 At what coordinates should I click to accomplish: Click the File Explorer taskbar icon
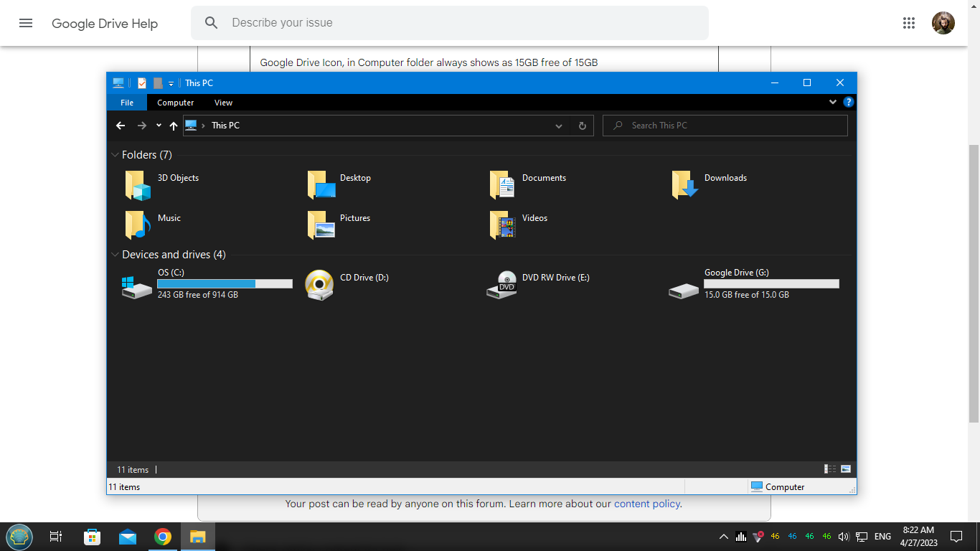click(198, 537)
